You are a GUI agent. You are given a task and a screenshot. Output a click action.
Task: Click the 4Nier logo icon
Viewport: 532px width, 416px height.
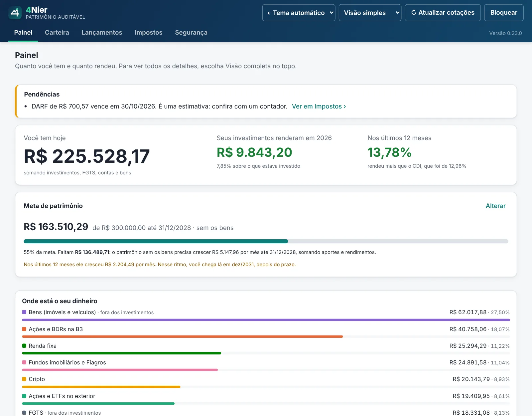click(x=15, y=13)
